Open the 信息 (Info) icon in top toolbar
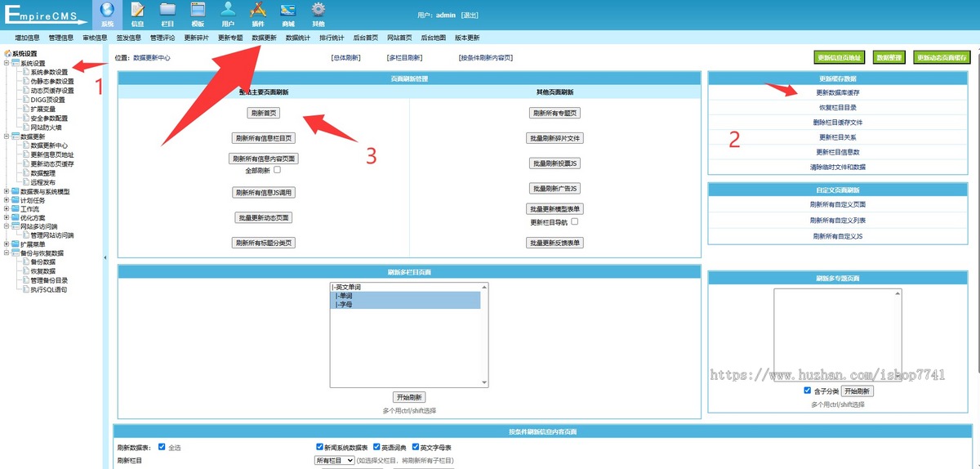Screen dimensions: 980x469 (x=137, y=11)
